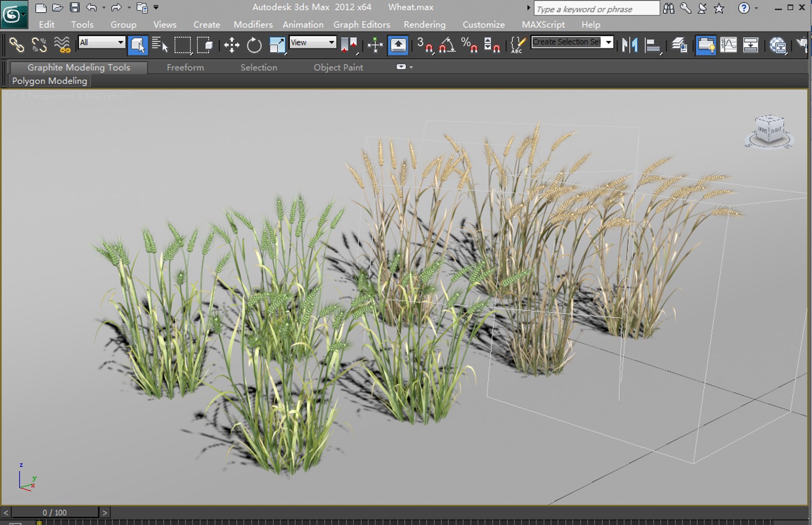The image size is (812, 525).
Task: Expand the redo history arrow
Action: tap(129, 8)
